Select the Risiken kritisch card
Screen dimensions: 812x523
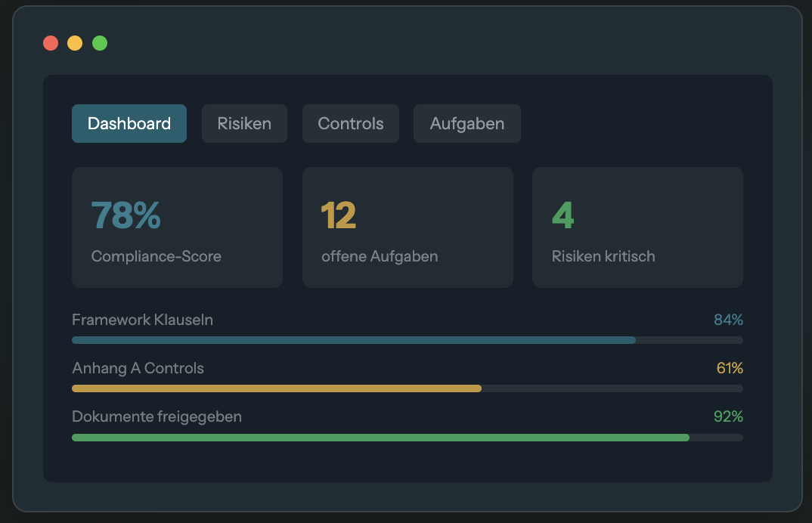click(x=637, y=227)
